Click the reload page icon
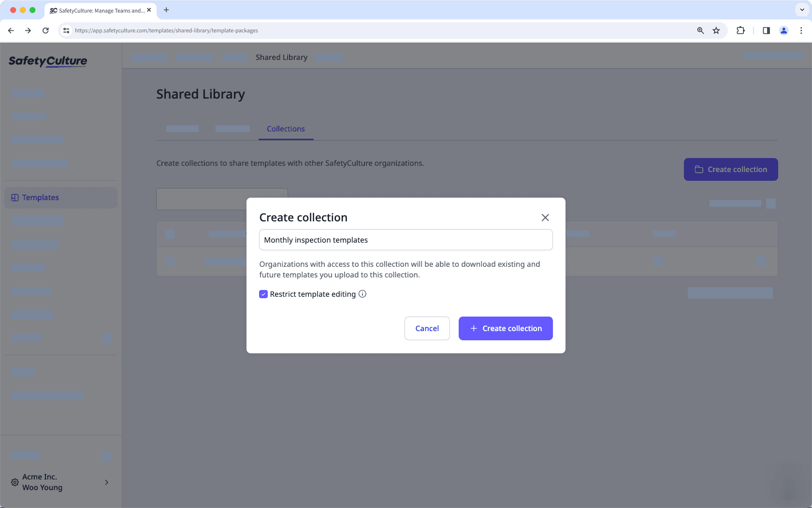Screen dimensions: 812x508 point(45,30)
